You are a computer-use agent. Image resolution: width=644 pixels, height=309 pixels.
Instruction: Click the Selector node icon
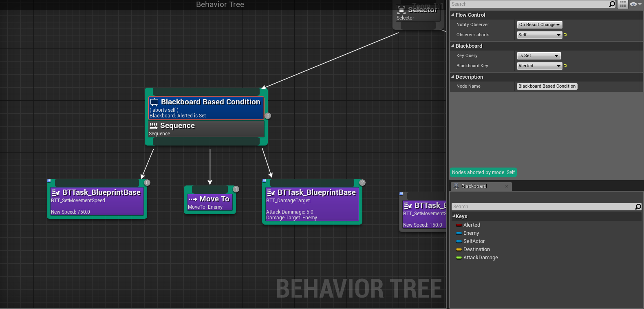[401, 11]
